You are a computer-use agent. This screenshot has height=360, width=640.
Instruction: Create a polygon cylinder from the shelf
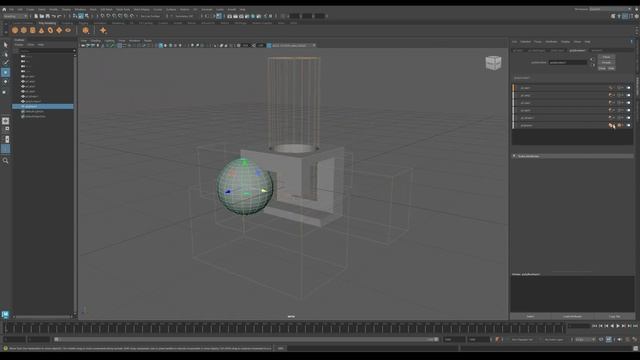(33, 30)
